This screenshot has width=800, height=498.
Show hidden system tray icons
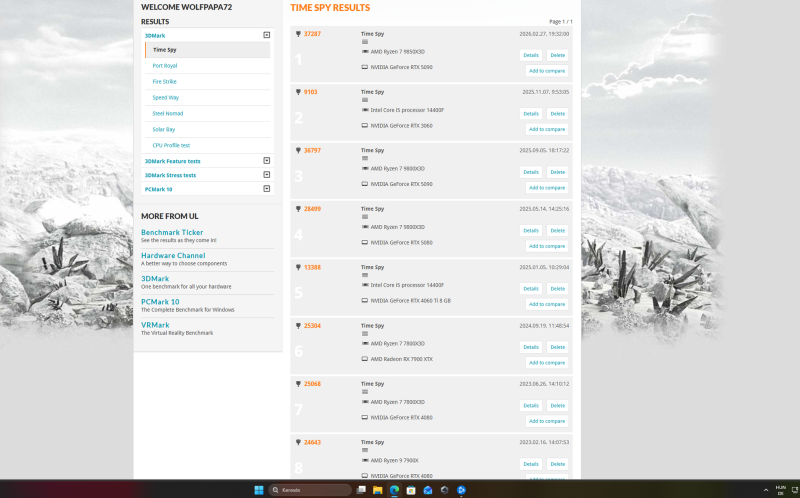[766, 490]
